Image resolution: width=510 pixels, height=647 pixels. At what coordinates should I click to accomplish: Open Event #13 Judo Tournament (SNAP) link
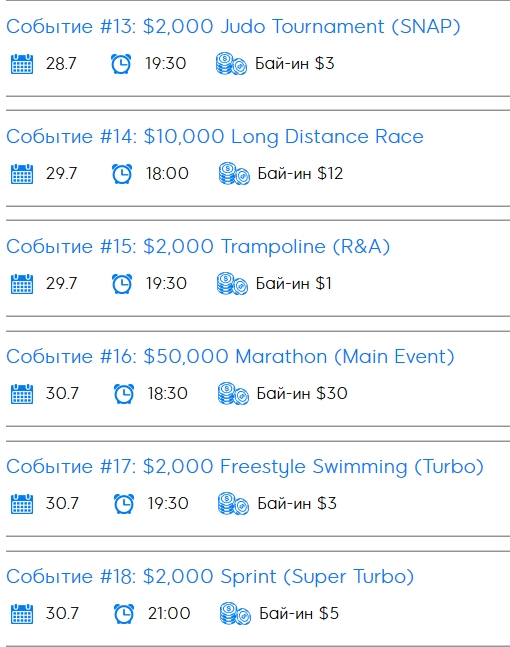coord(233,26)
